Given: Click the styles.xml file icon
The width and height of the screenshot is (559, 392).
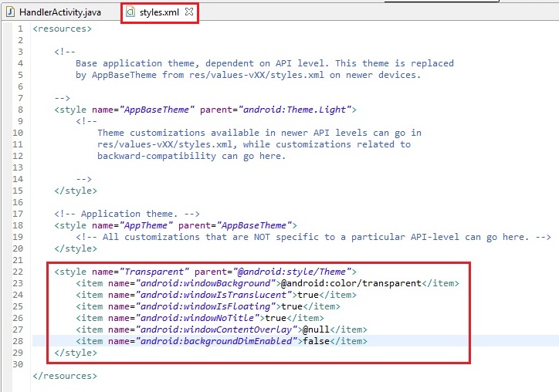Looking at the screenshot, I should tap(130, 13).
